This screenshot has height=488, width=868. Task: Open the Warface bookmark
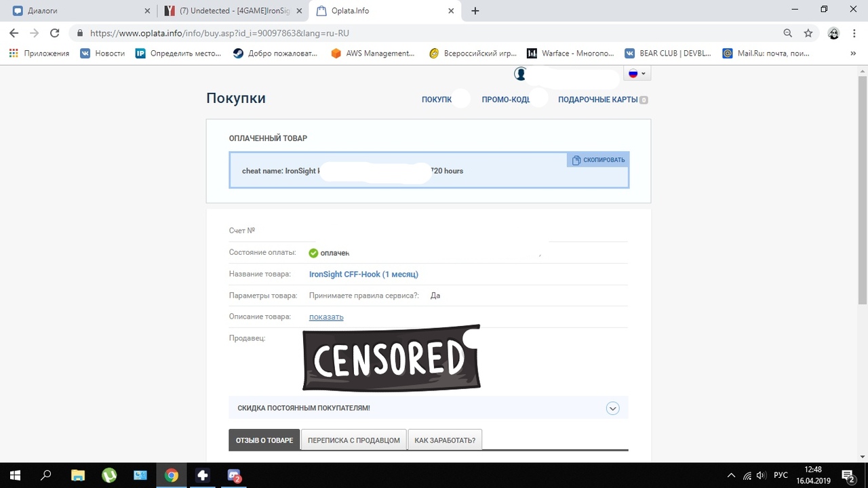pos(571,54)
